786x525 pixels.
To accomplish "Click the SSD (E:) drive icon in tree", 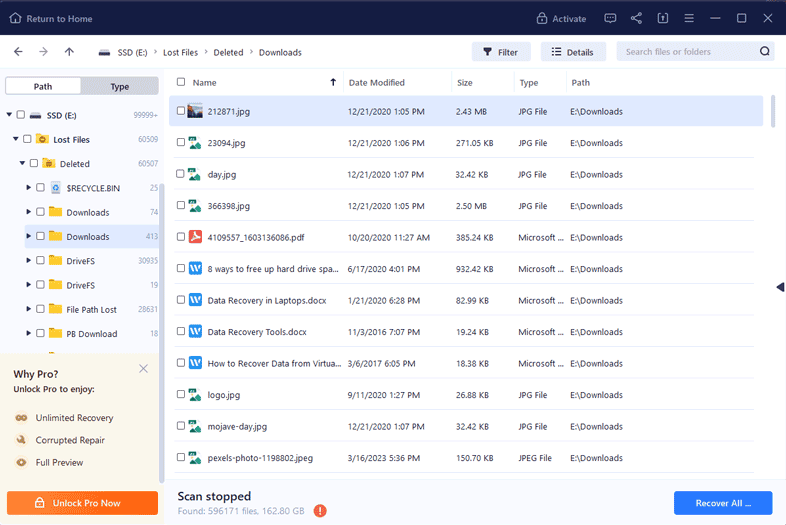I will coord(35,115).
